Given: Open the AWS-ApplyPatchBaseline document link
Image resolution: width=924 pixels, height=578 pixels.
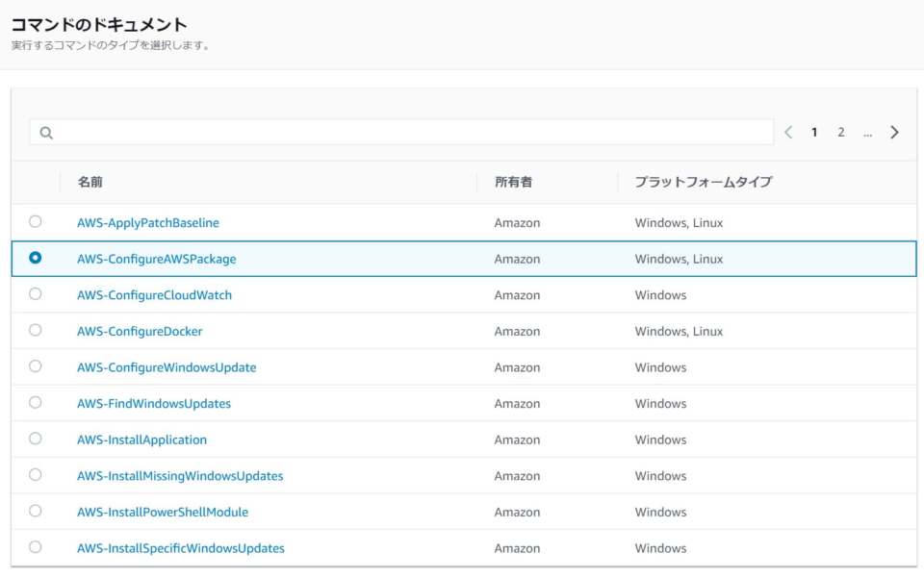Looking at the screenshot, I should click(146, 221).
